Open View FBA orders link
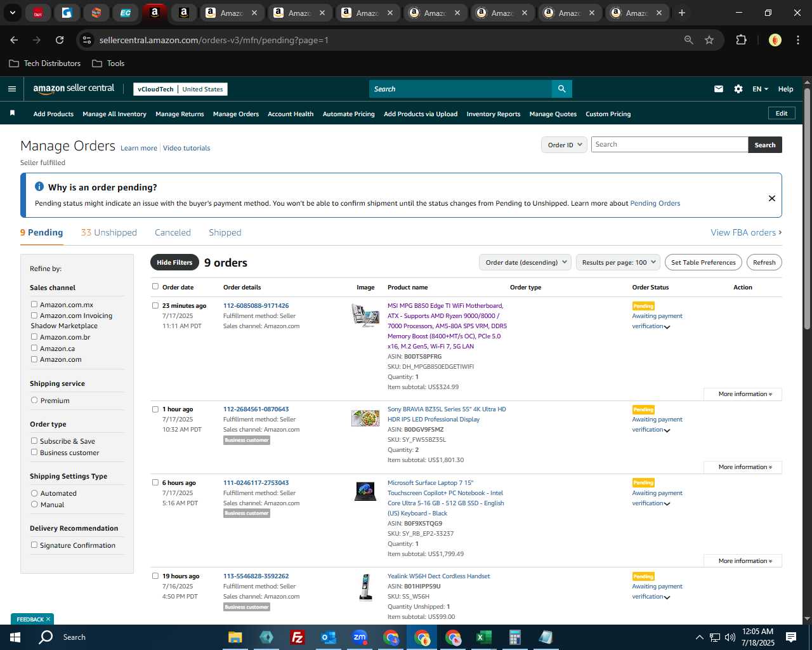Screen dimensions: 812x650 (x=746, y=232)
